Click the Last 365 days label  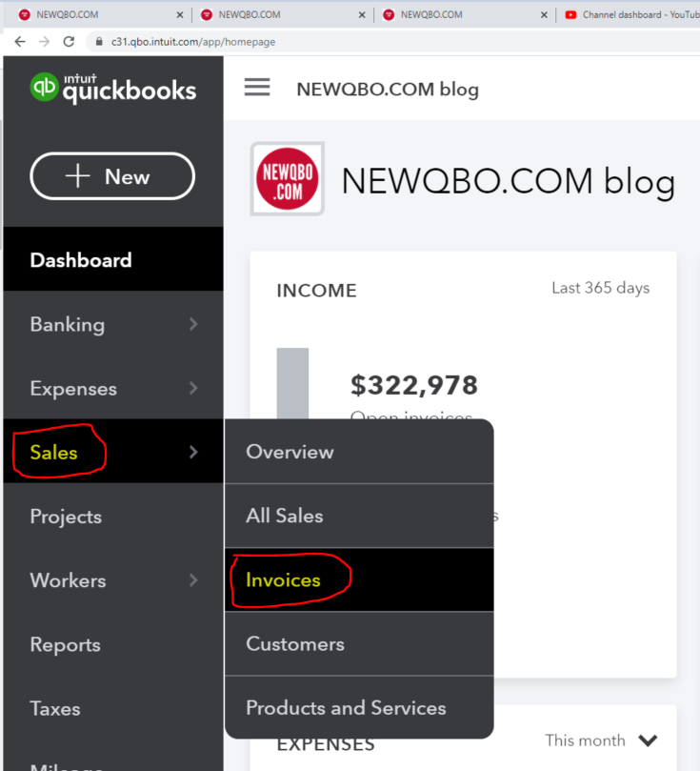click(x=600, y=288)
